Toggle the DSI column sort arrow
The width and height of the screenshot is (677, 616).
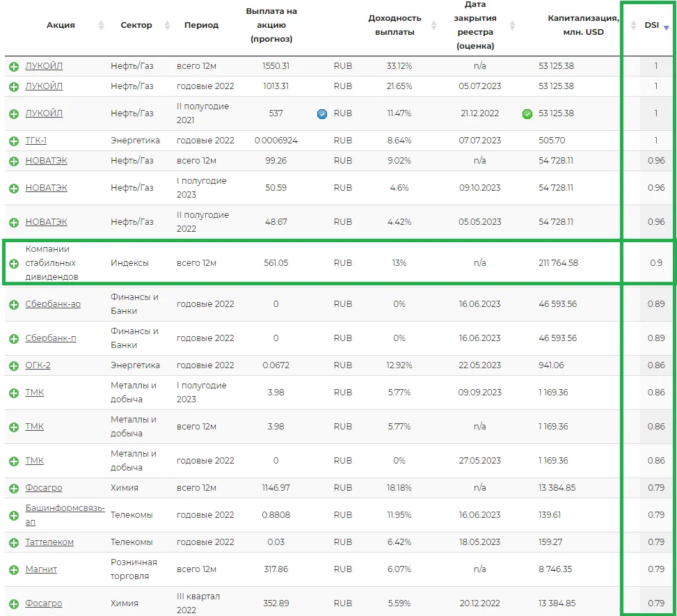click(666, 28)
